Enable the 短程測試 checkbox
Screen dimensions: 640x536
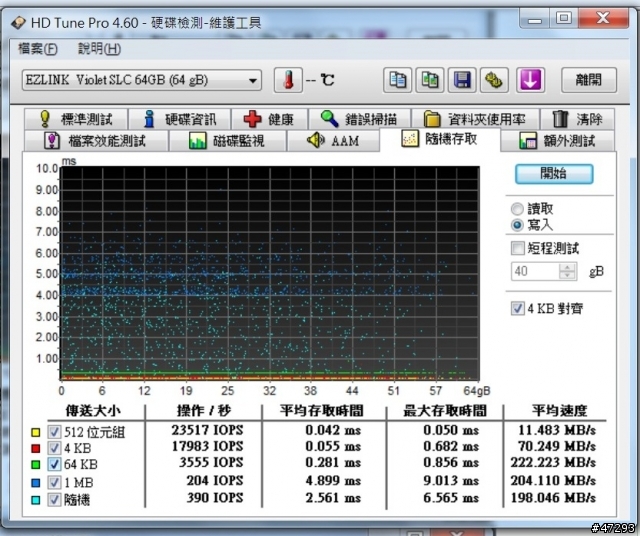click(x=518, y=248)
